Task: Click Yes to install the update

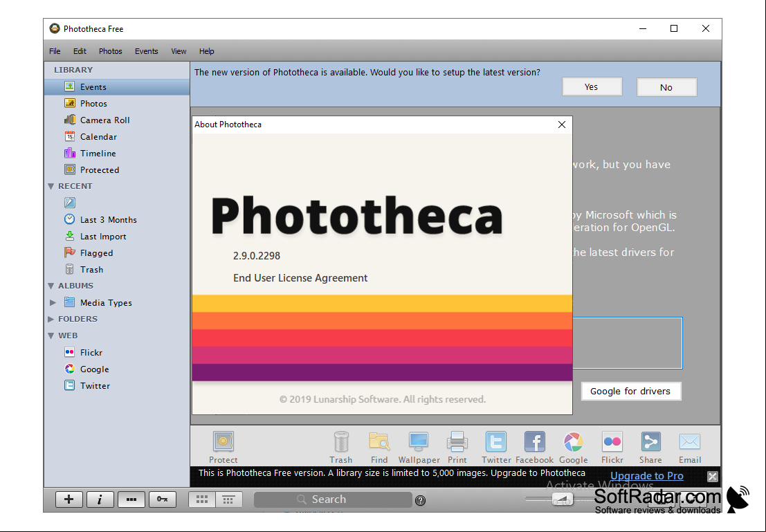Action: [592, 87]
